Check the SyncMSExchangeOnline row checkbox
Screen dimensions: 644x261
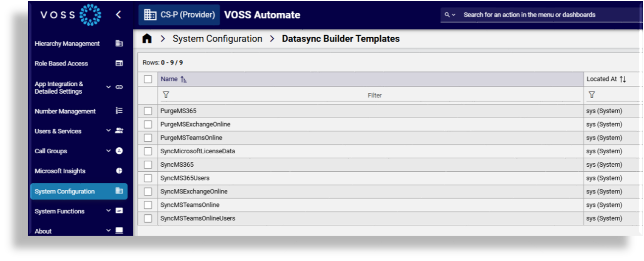[148, 192]
